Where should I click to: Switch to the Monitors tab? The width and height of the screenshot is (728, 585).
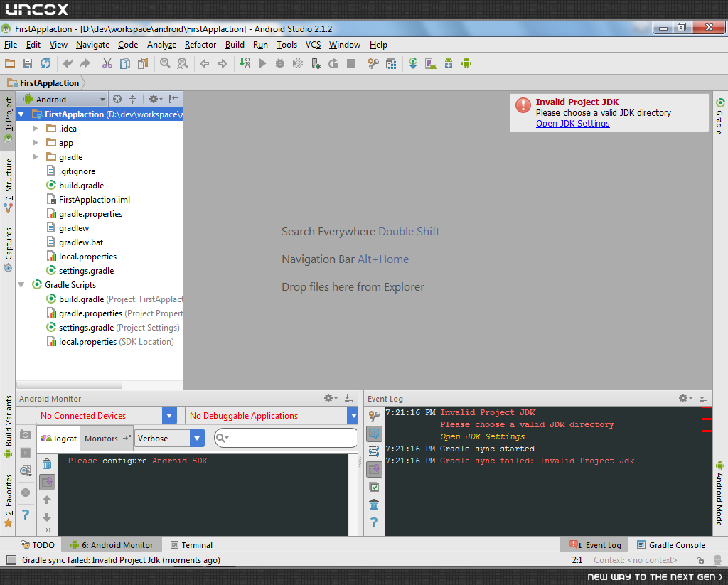pos(107,439)
